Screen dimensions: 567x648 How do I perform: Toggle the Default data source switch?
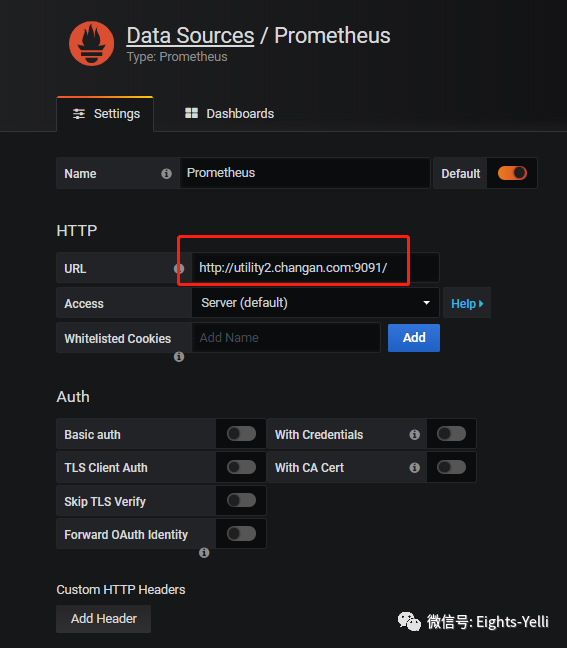(x=512, y=173)
